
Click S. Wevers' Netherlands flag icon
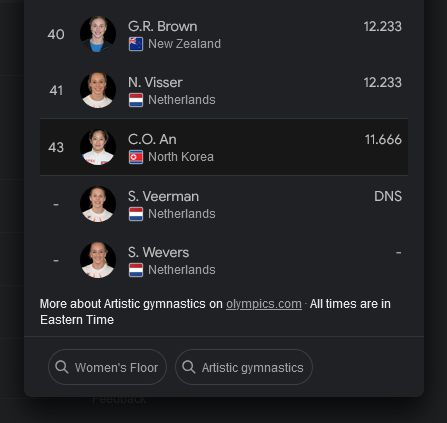[x=136, y=270]
